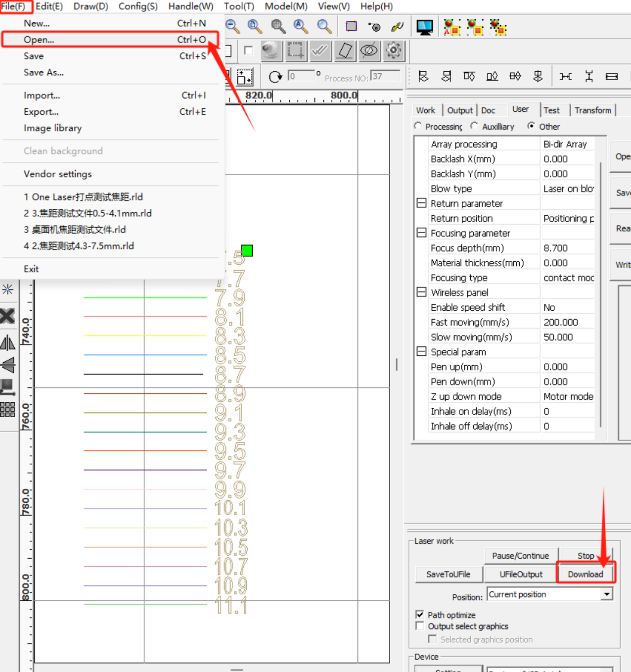Viewport: 631px width, 672px height.
Task: Click the monitor preview icon in toolbar
Action: tap(424, 27)
